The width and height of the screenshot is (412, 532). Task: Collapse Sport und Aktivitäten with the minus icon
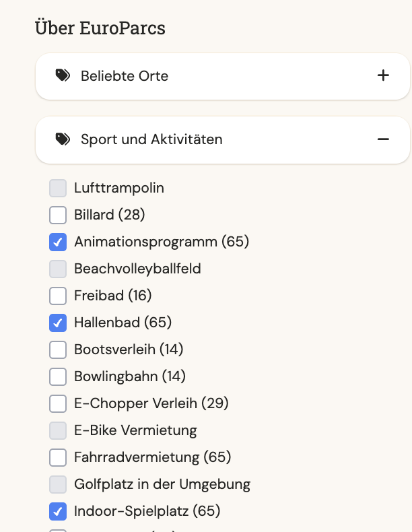[383, 139]
